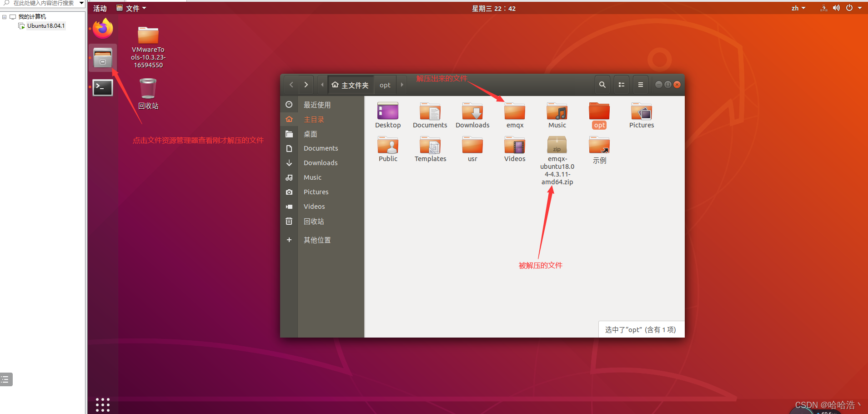This screenshot has width=868, height=414.
Task: Click the opt path bar button
Action: click(385, 85)
